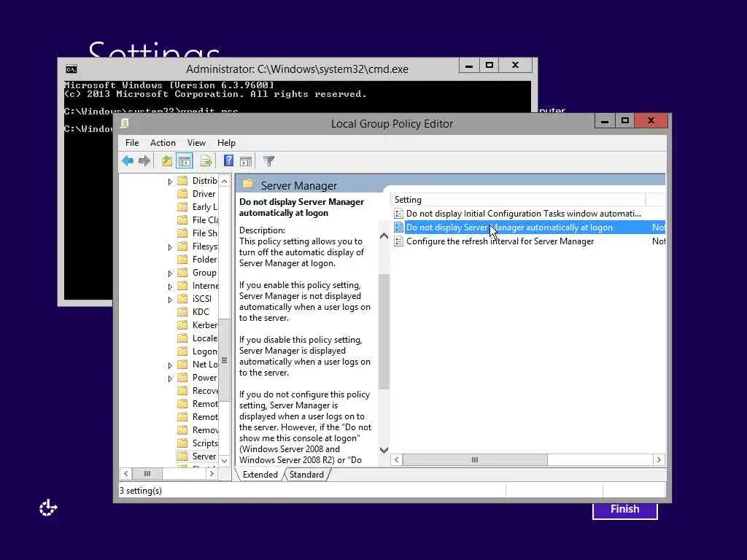Viewport: 747px width, 560px height.
Task: Expand the Interne tree node
Action: (x=170, y=287)
